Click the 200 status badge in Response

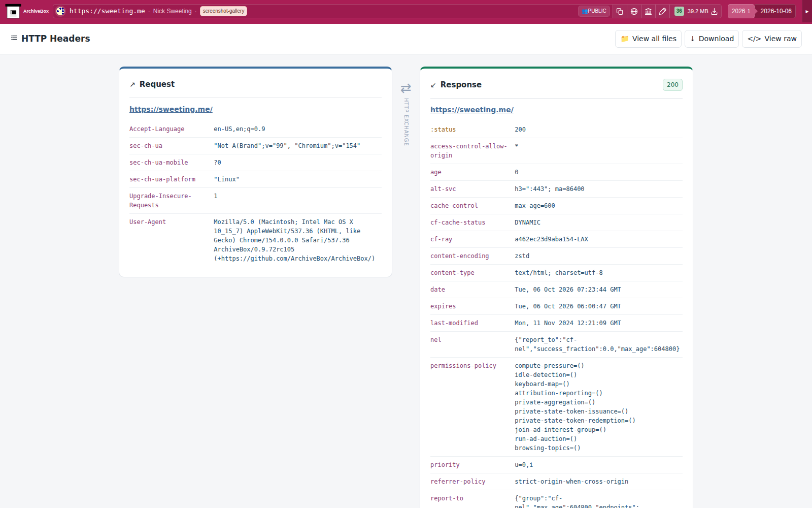(x=672, y=85)
